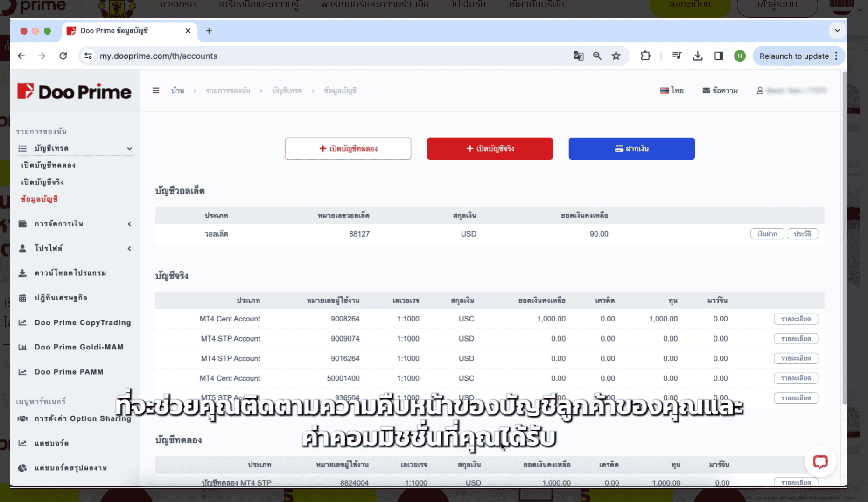Click the page vertical scrollbar
This screenshot has height=502, width=868.
pos(844,233)
